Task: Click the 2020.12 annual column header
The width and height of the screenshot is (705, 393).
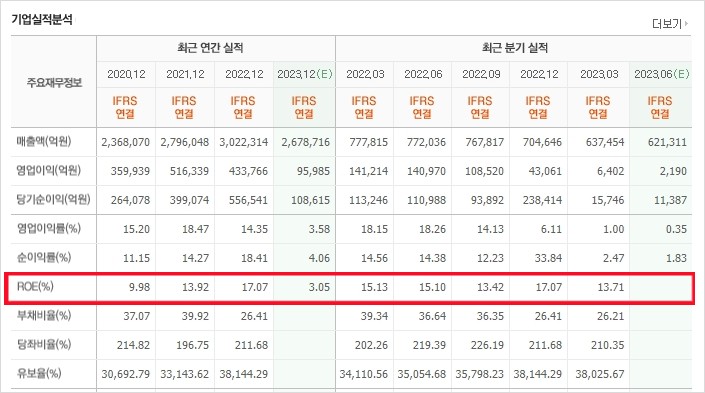Action: tap(126, 74)
